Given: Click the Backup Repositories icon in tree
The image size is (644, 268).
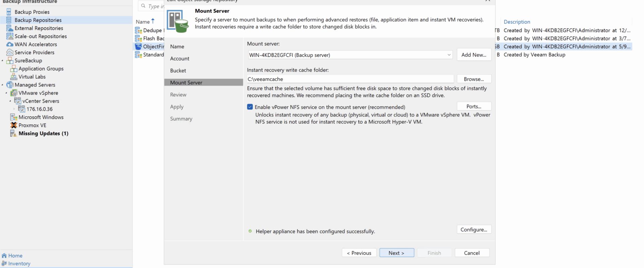Looking at the screenshot, I should pos(9,20).
